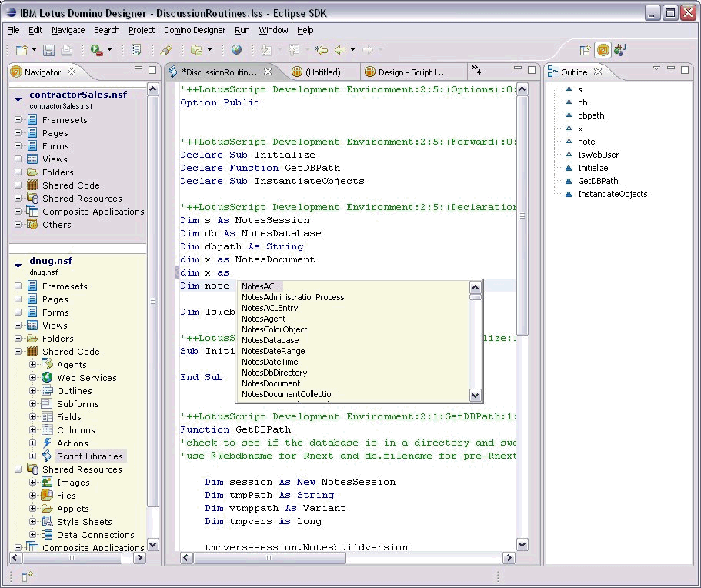Click the editor vertical scrollbar thumb

[522, 215]
